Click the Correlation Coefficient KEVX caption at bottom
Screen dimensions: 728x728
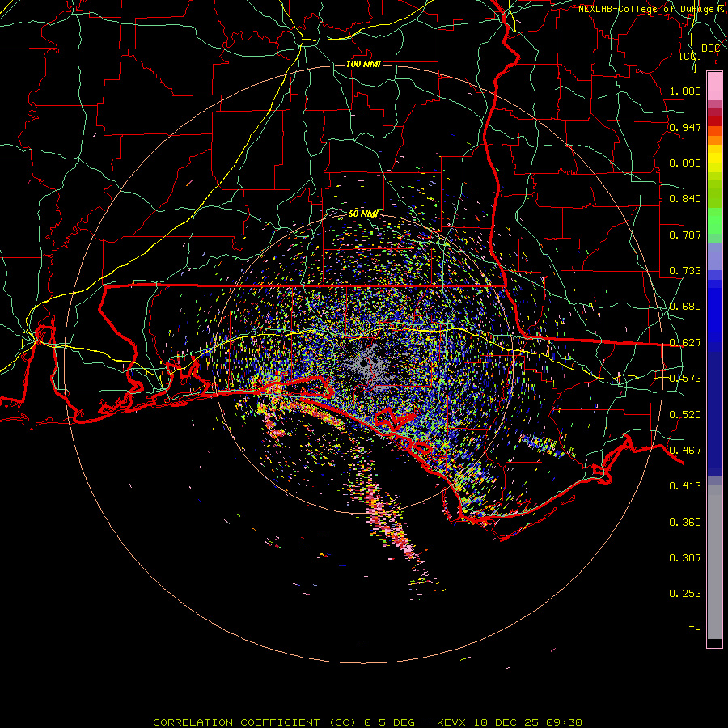click(367, 722)
